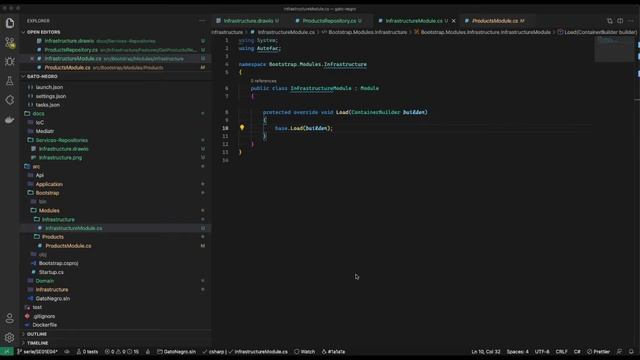Click Load method in breadcrumb
Image resolution: width=640 pixels, height=360 pixels.
(x=597, y=32)
